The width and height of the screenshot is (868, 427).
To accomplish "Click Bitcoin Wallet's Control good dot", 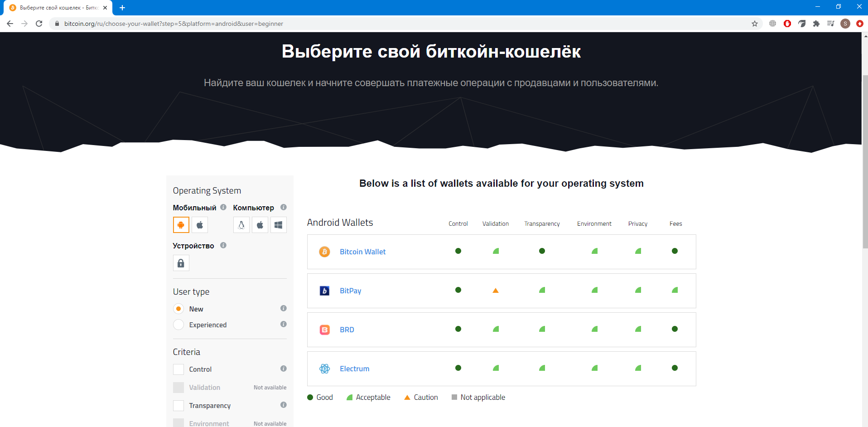I will (458, 251).
